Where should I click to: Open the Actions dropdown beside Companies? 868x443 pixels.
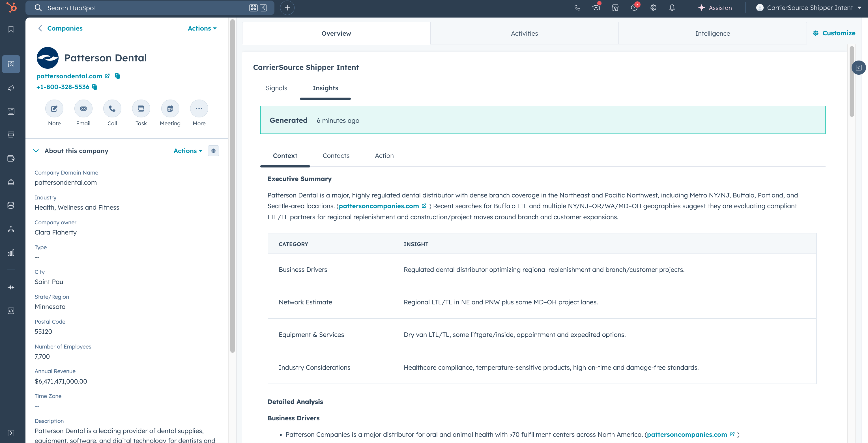(202, 28)
